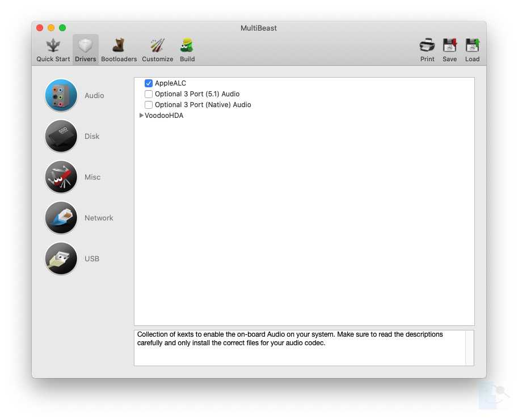Click the description text scrollbar
This screenshot has height=420, width=518.
pyautogui.click(x=469, y=348)
